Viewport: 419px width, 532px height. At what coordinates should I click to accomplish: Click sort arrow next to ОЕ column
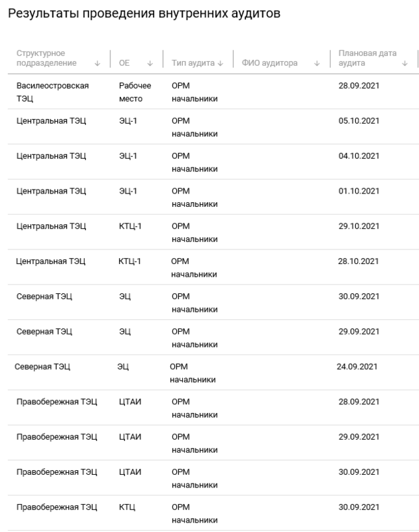pyautogui.click(x=150, y=63)
